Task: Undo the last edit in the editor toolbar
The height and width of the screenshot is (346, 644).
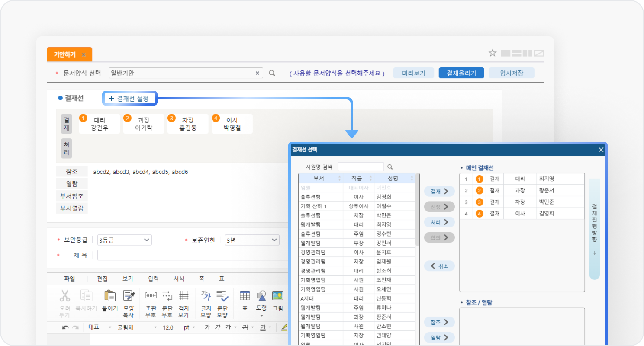Action: tap(65, 327)
